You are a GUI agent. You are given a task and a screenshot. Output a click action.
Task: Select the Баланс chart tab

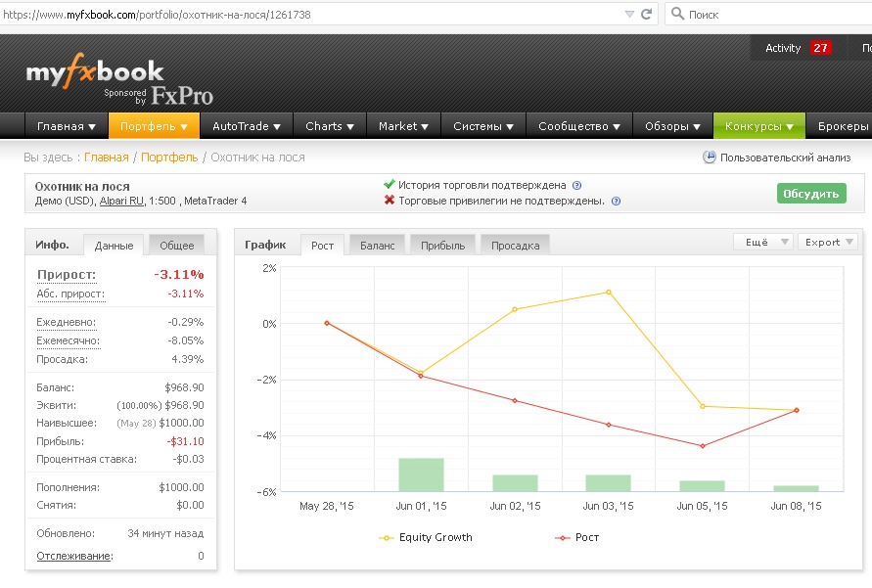[x=377, y=246]
